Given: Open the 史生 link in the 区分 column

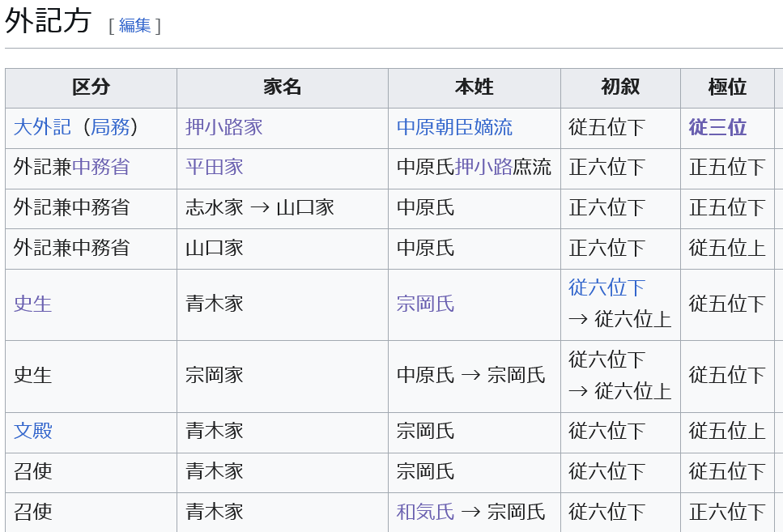Looking at the screenshot, I should coord(32,304).
